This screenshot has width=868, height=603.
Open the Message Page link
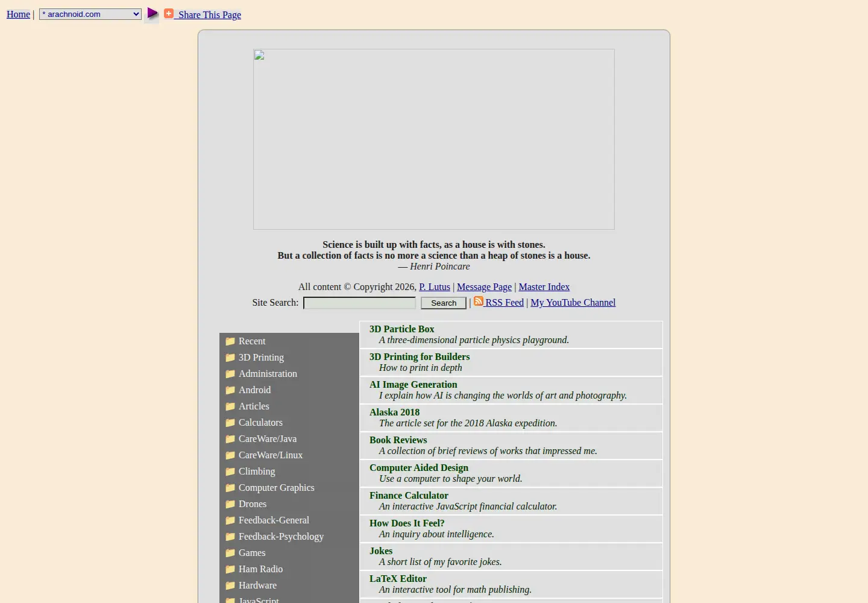pos(484,287)
